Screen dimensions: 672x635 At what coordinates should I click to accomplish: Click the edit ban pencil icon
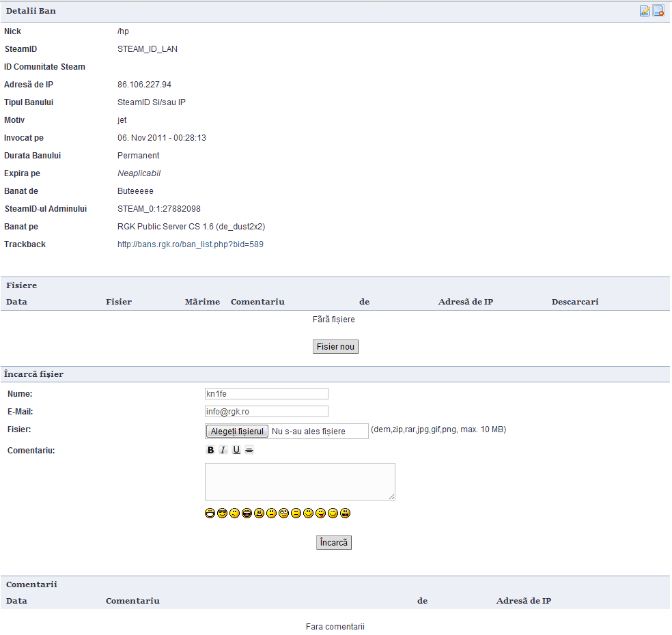(645, 11)
